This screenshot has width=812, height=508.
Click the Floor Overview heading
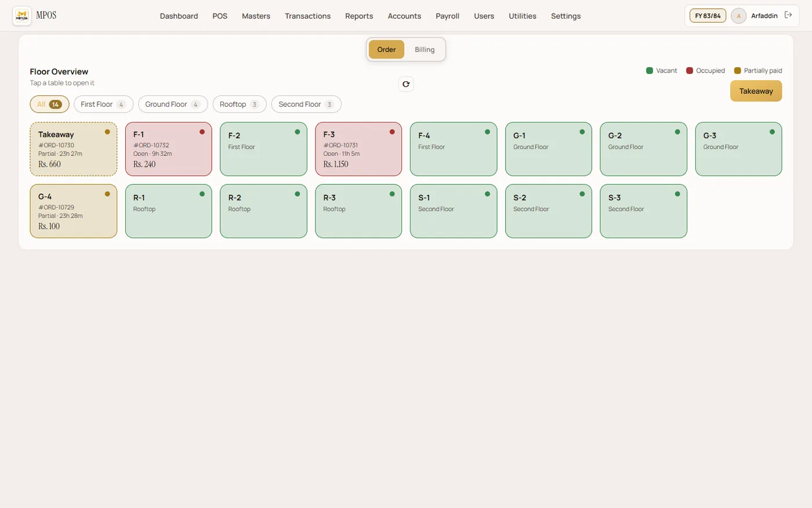pyautogui.click(x=59, y=71)
